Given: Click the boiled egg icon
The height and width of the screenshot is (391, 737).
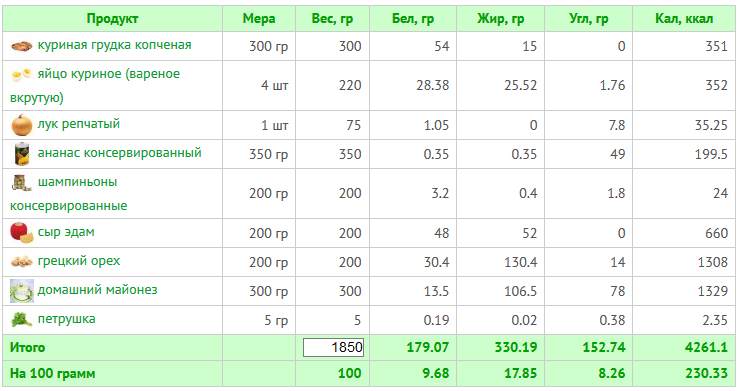Looking at the screenshot, I should click(22, 75).
